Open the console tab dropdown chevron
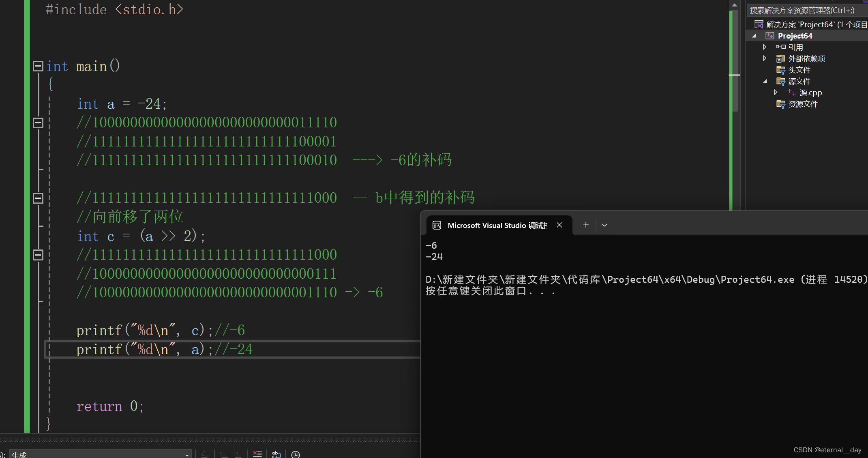The image size is (868, 458). 604,225
